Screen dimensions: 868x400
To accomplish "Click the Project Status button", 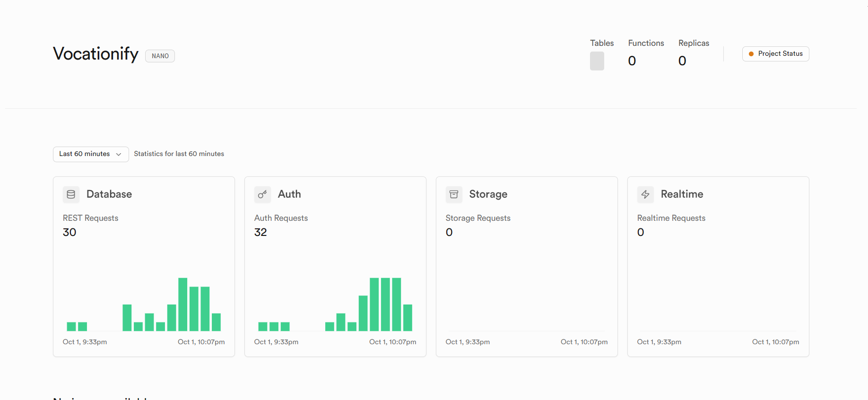I will 775,54.
